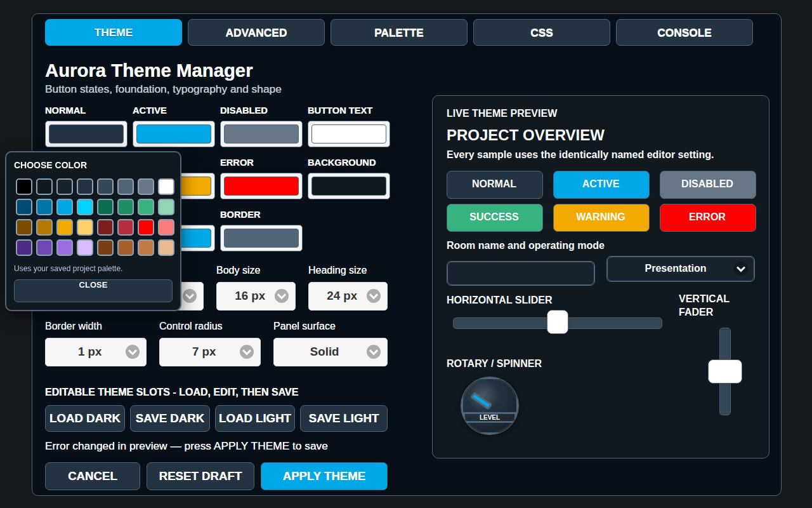Open the Panel surface dropdown
Screen dimensions: 812x508
331,352
